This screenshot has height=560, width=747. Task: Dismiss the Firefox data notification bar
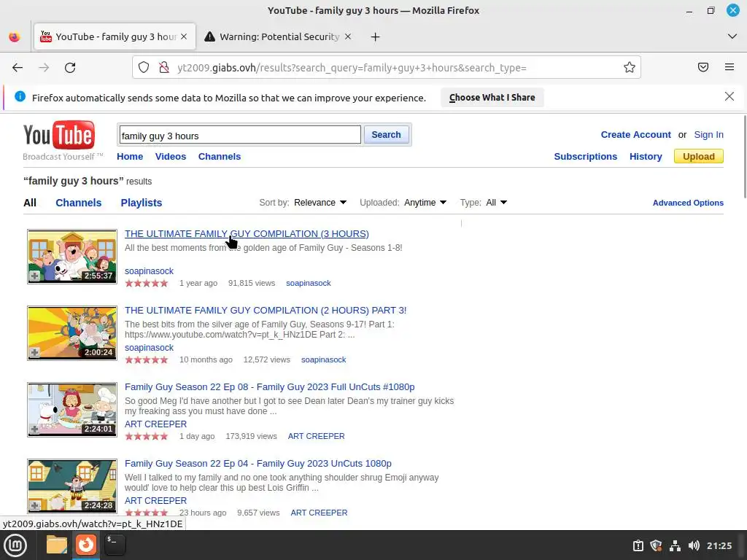coord(729,97)
